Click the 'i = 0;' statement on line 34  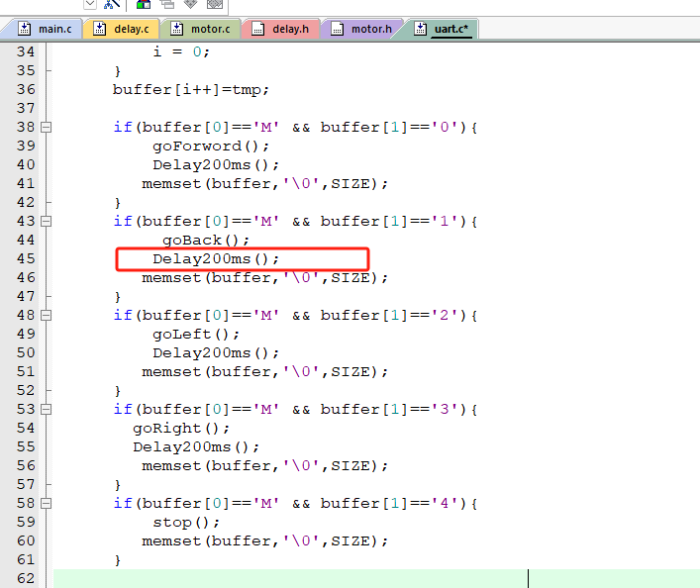coord(181,51)
